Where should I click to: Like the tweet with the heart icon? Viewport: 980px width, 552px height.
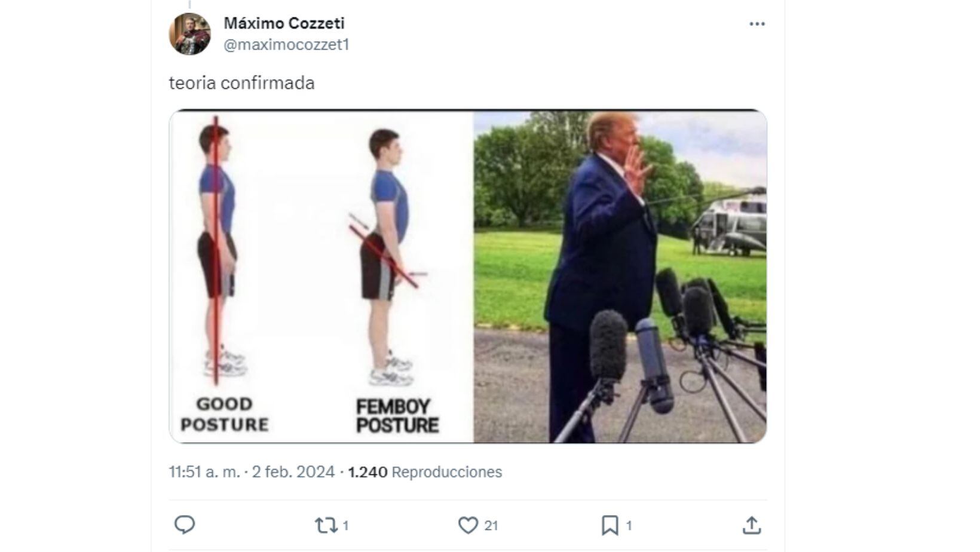pos(467,525)
